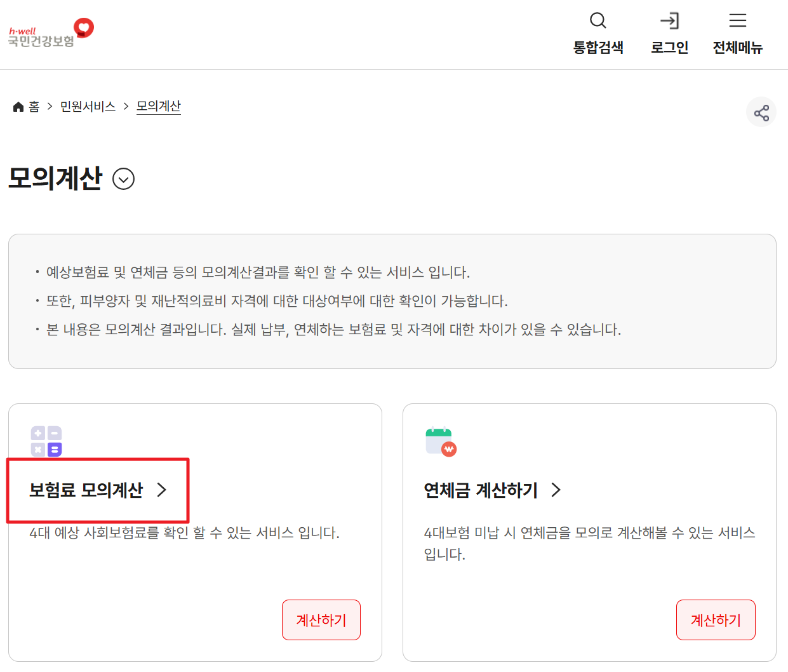Select the 로그인 menu label
The image size is (788, 672).
click(670, 48)
